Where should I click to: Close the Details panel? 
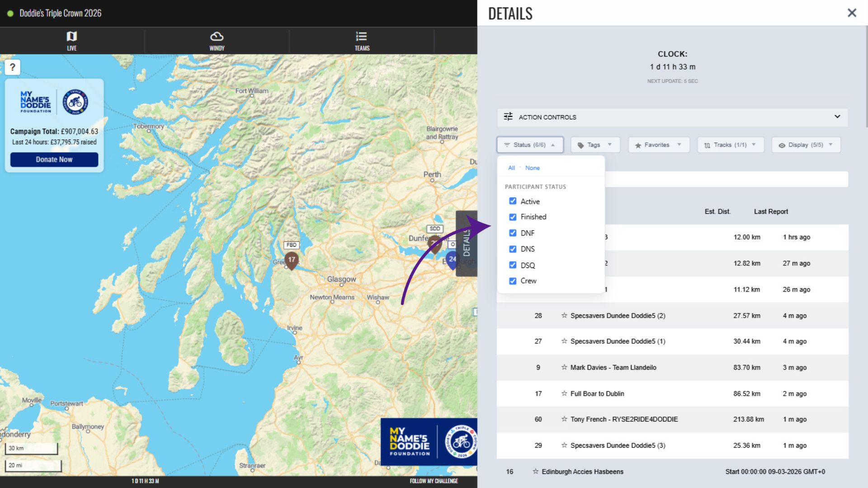tap(852, 13)
